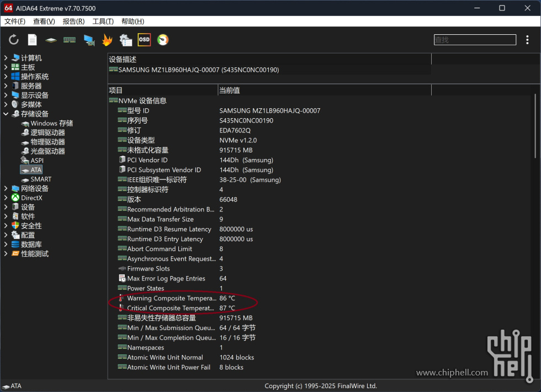Click the PCI Vendor ID row
The width and height of the screenshot is (541, 392).
(269, 160)
